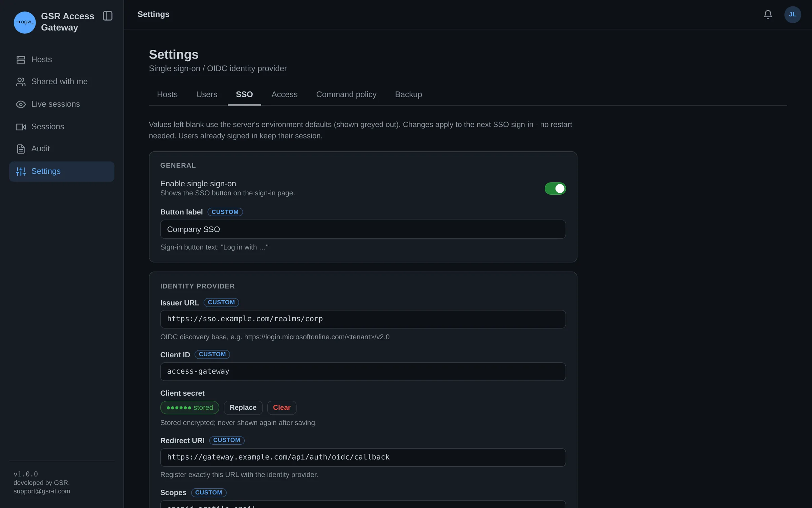
Task: Click the Settings sliders icon
Action: (21, 171)
